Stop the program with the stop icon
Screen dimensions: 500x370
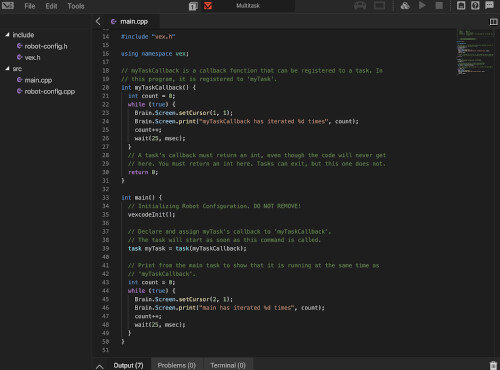click(439, 6)
